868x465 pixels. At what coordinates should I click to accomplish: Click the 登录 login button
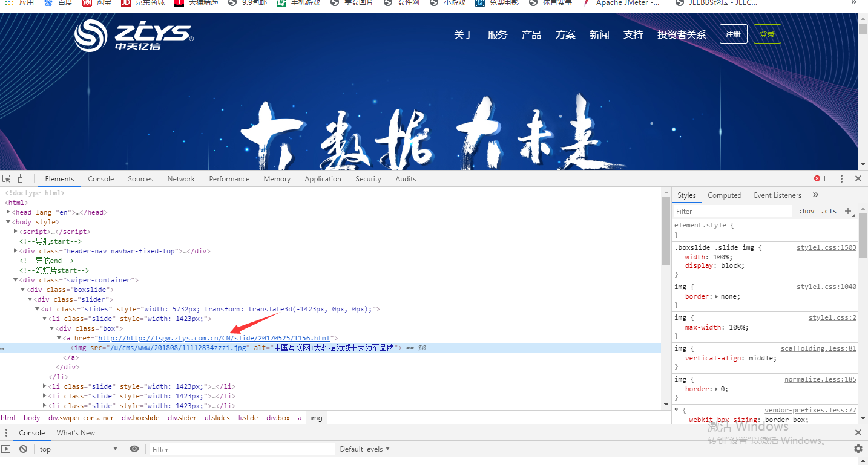768,34
